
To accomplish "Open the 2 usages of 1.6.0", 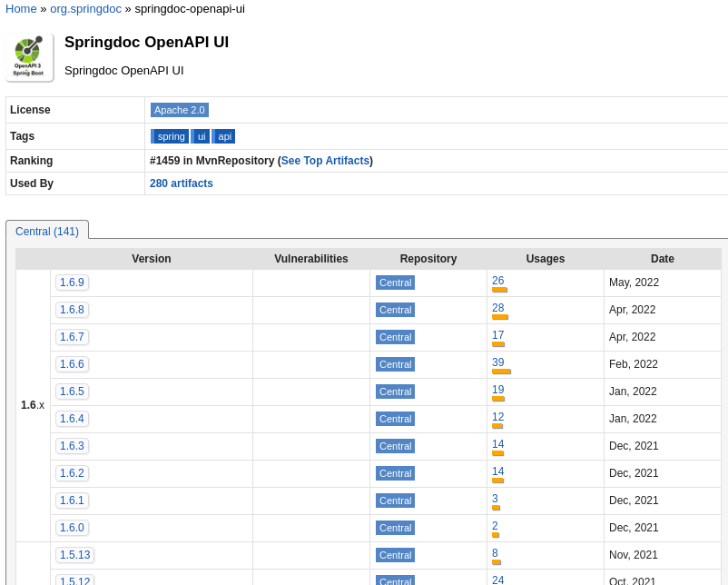I will (x=495, y=526).
